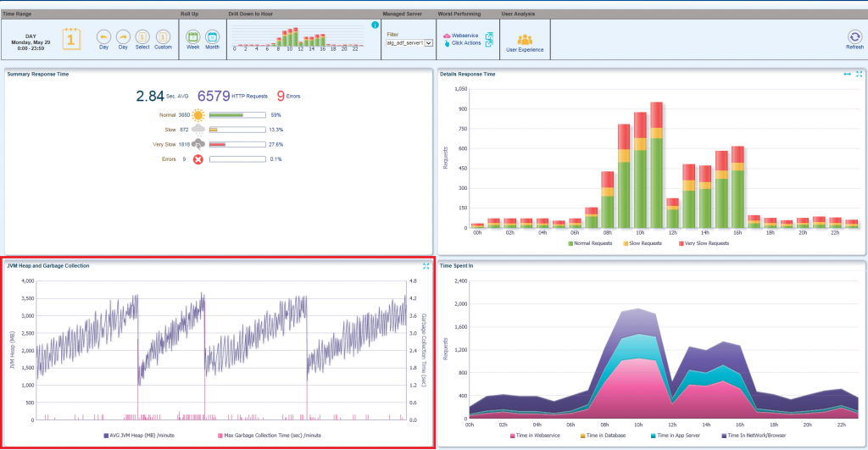
Task: Open worst performing Click Actions link
Action: click(x=467, y=42)
